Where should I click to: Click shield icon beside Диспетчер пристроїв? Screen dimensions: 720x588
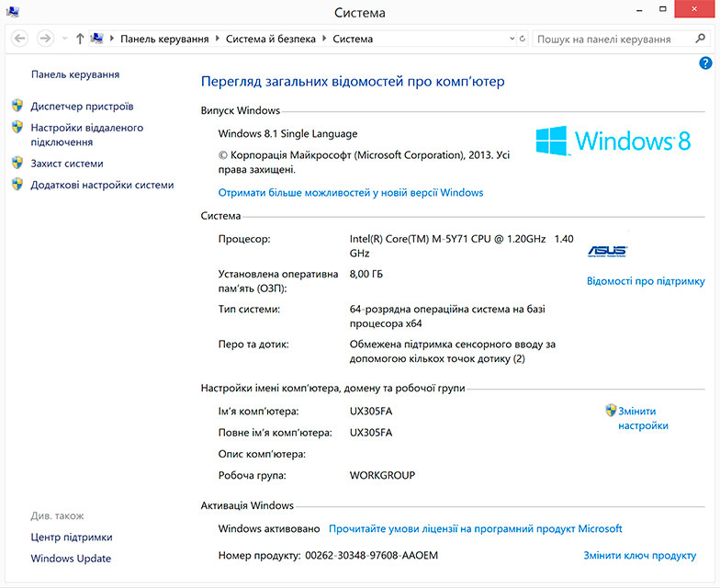click(17, 106)
